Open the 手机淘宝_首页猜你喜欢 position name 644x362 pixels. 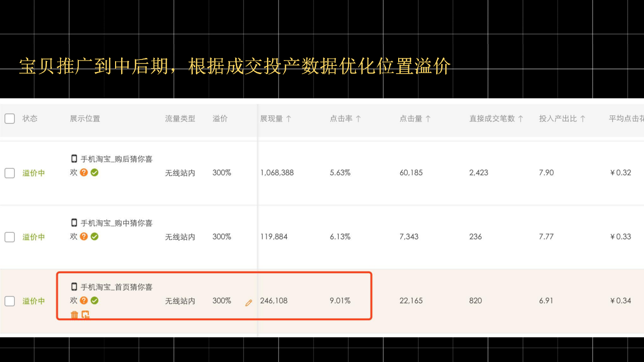[111, 293]
